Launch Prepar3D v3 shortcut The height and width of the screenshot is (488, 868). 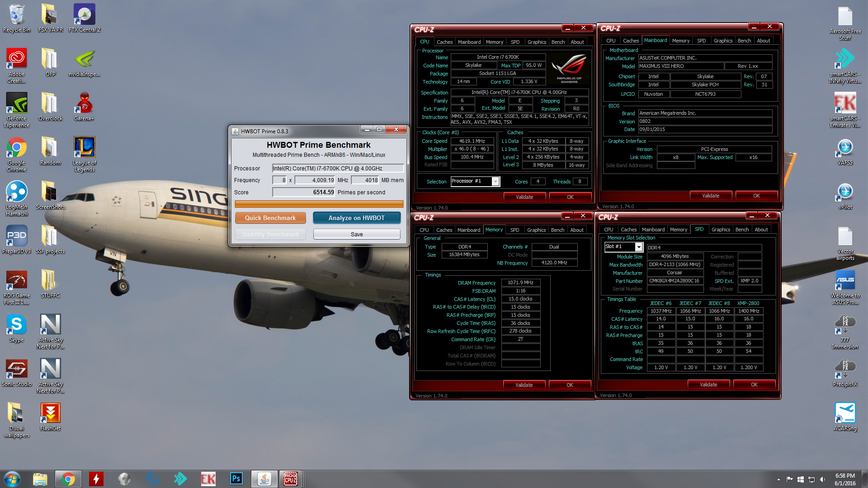pyautogui.click(x=17, y=239)
